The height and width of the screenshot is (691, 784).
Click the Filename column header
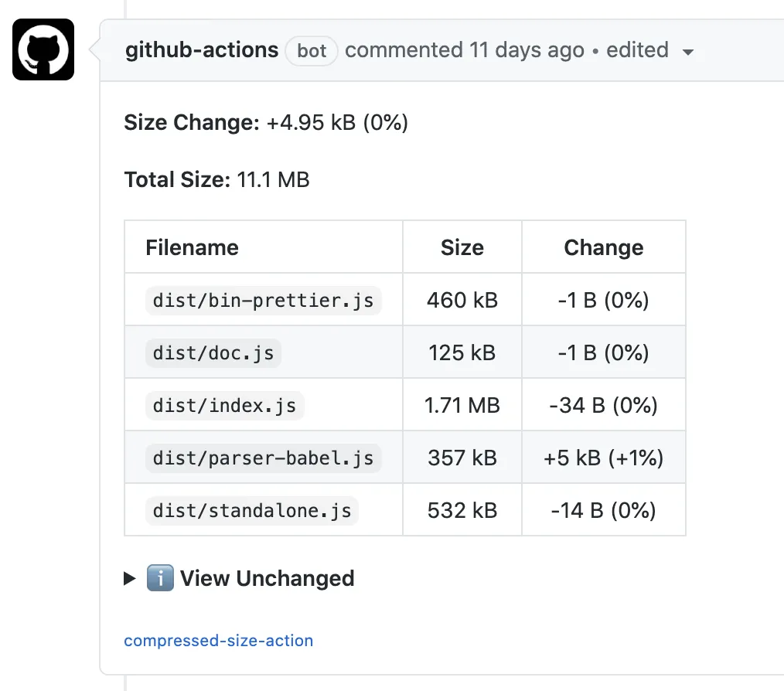point(192,247)
